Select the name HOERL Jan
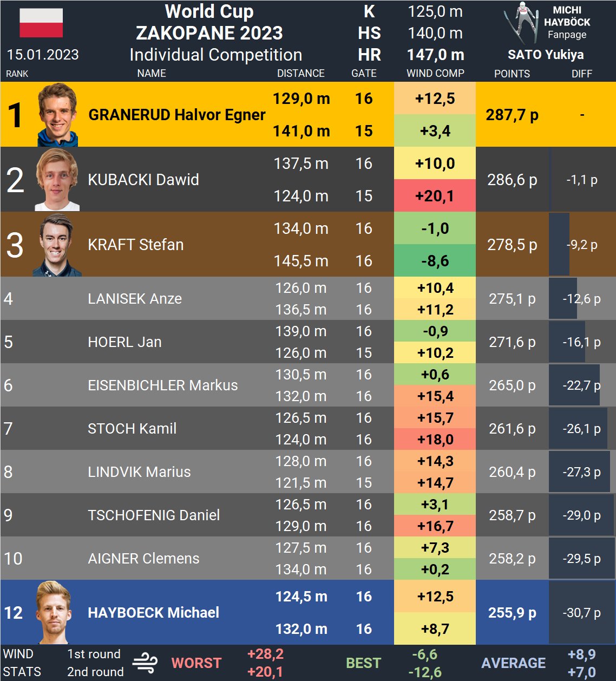Image resolution: width=616 pixels, height=681 pixels. [x=124, y=342]
